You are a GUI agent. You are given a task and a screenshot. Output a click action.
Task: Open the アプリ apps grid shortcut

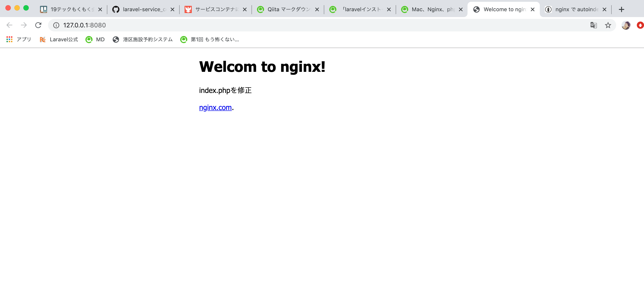pos(18,40)
